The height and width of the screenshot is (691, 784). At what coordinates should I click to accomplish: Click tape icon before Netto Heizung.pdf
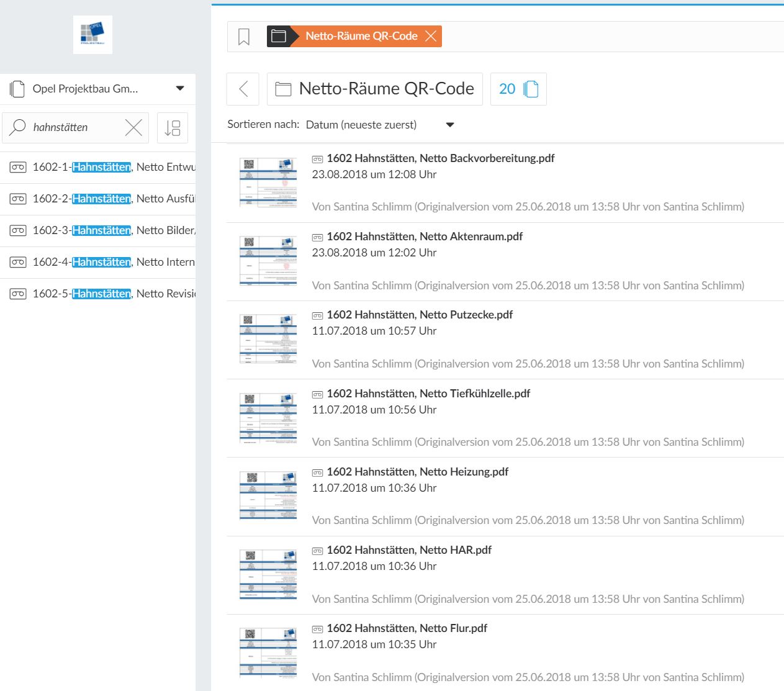coord(317,472)
